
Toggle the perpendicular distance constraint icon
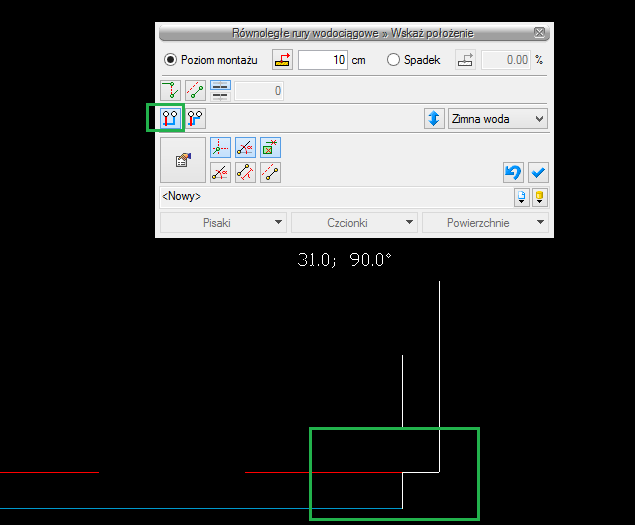pos(245,173)
